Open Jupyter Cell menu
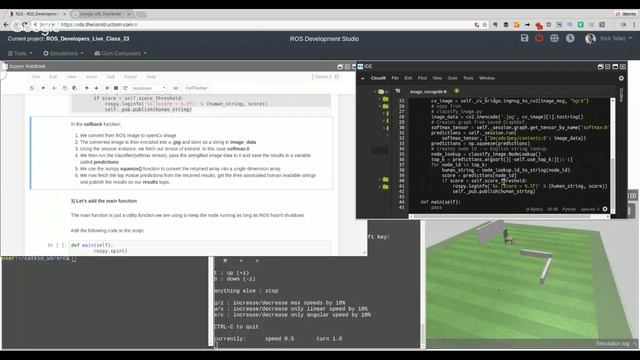 [x=111, y=77]
